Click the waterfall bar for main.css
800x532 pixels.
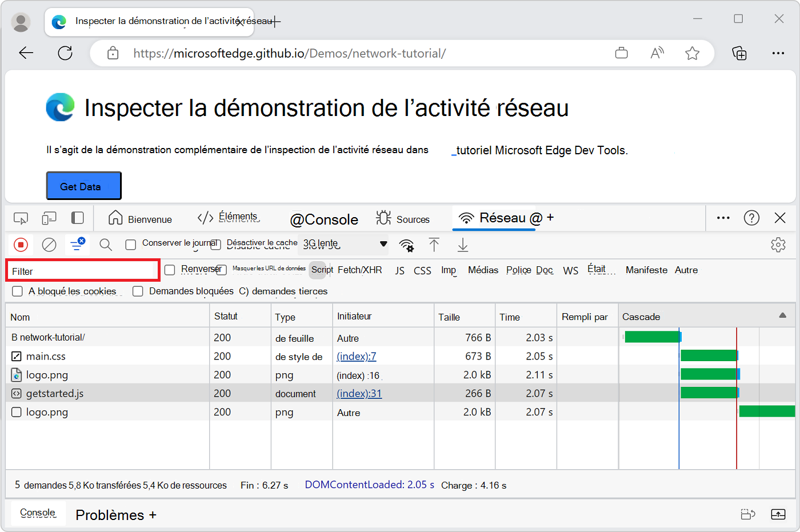pyautogui.click(x=709, y=355)
